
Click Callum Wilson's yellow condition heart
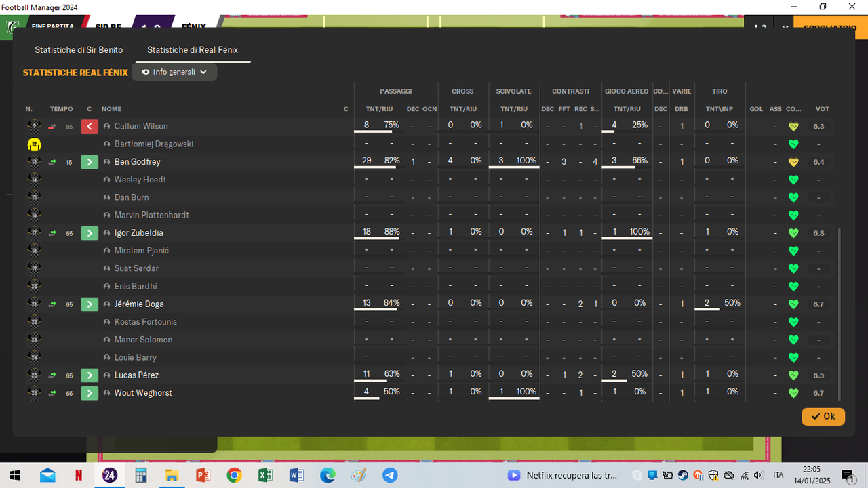793,127
